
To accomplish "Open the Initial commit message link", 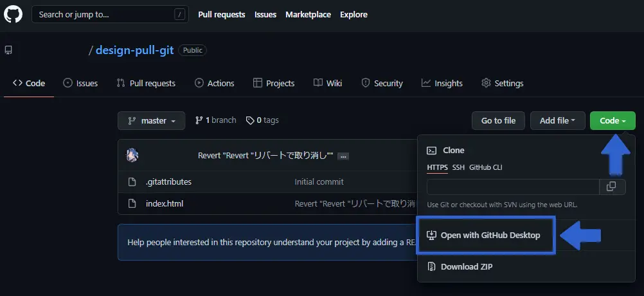I will [319, 181].
